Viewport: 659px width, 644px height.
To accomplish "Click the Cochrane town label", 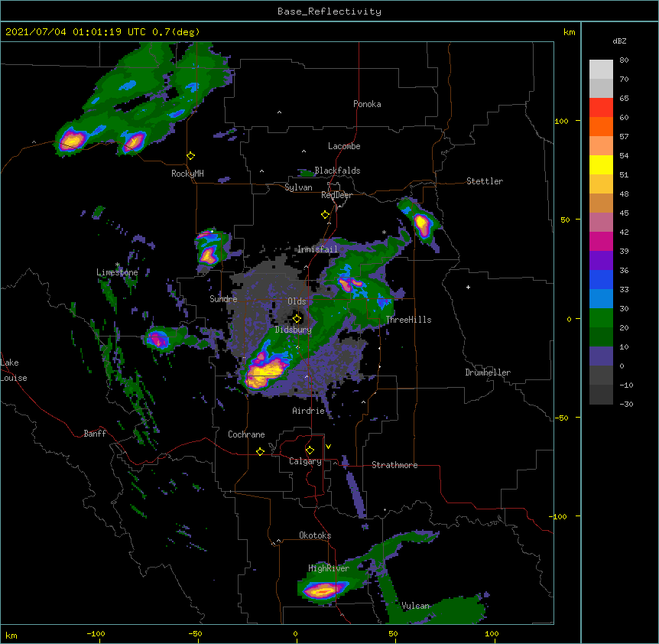I will (246, 434).
